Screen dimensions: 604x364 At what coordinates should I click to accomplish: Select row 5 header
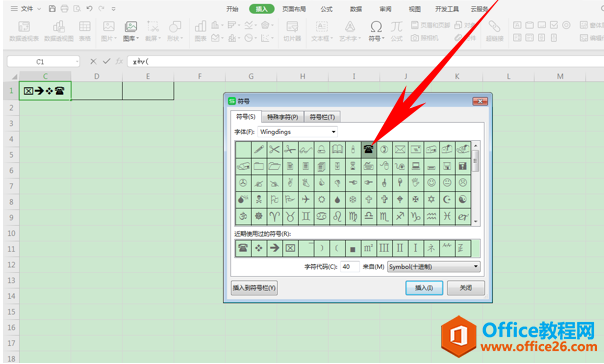11,155
